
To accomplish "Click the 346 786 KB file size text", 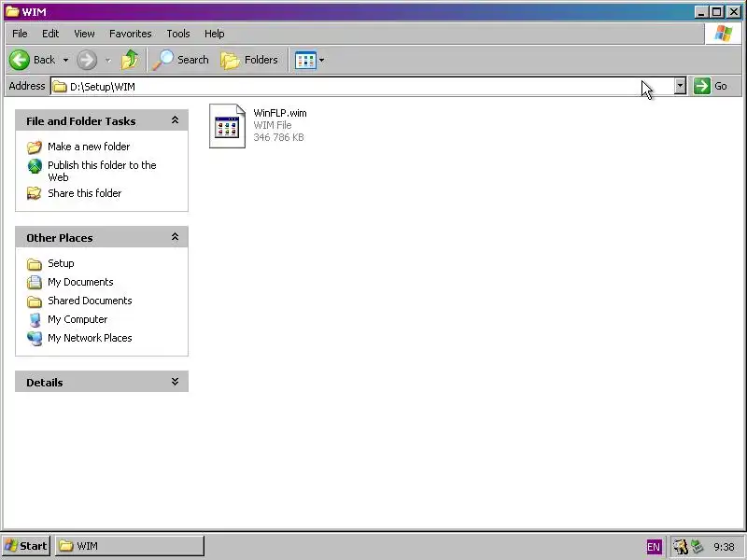I will point(278,137).
